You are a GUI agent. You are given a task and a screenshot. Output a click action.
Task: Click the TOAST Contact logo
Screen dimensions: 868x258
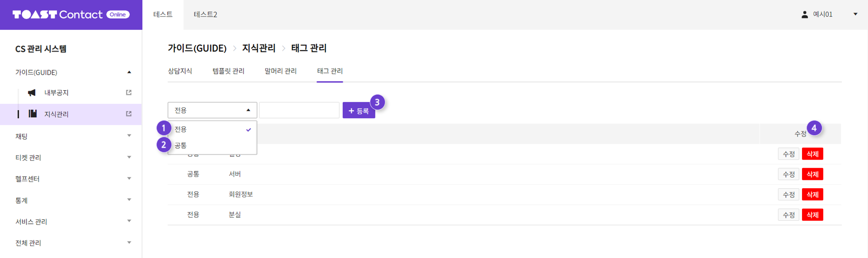71,15
